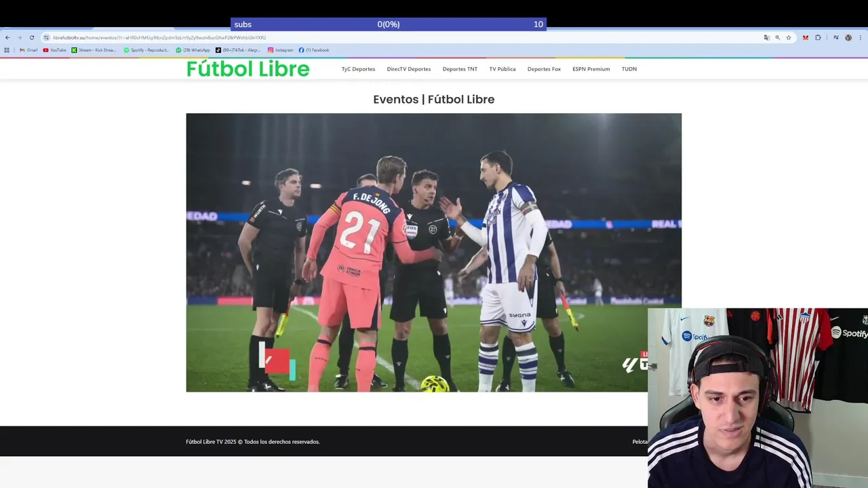Open the Extensions puzzle icon
This screenshot has height=488, width=868.
click(818, 37)
